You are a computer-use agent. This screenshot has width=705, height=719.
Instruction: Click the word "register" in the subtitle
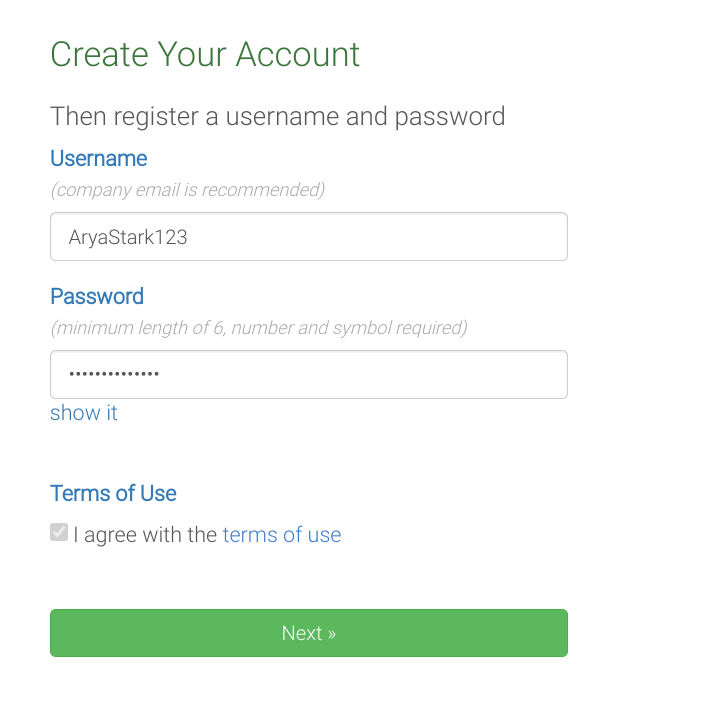(x=170, y=116)
